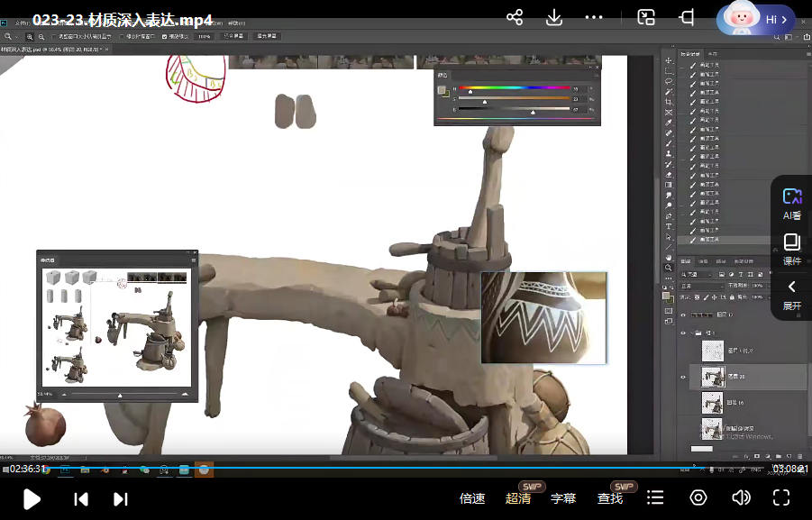Go back to the previous video
Screen dimensions: 812x520
[x=81, y=498]
